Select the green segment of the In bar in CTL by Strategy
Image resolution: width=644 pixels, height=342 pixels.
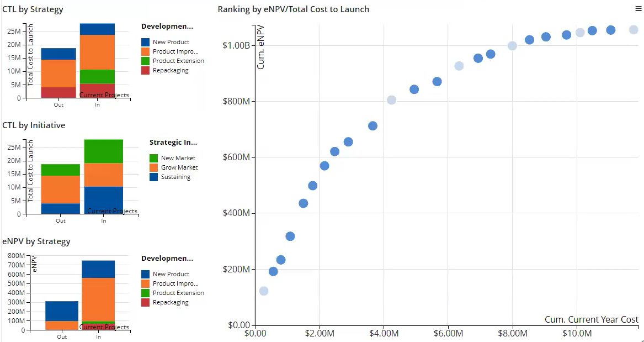tap(97, 77)
